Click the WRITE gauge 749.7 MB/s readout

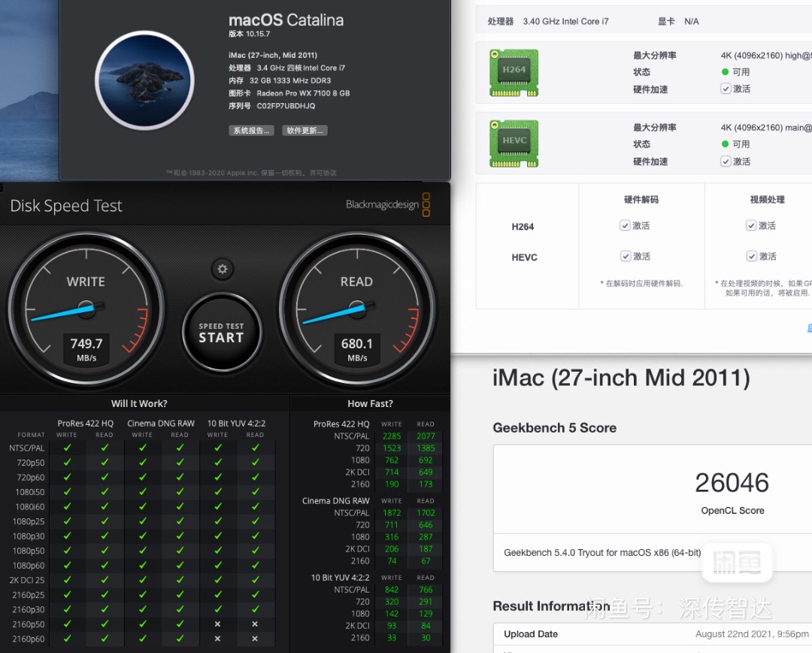coord(86,349)
